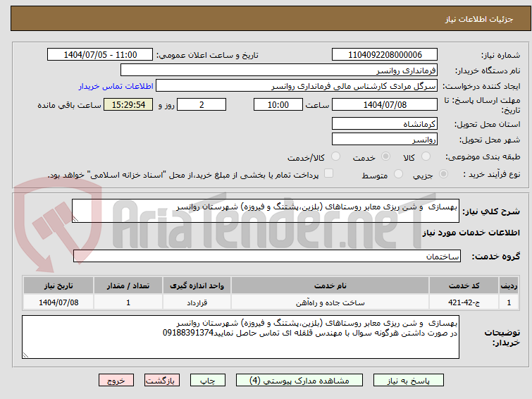Click the ایجاد کننده درخواست field
Image resolution: width=532 pixels, height=399 pixels.
(297, 86)
